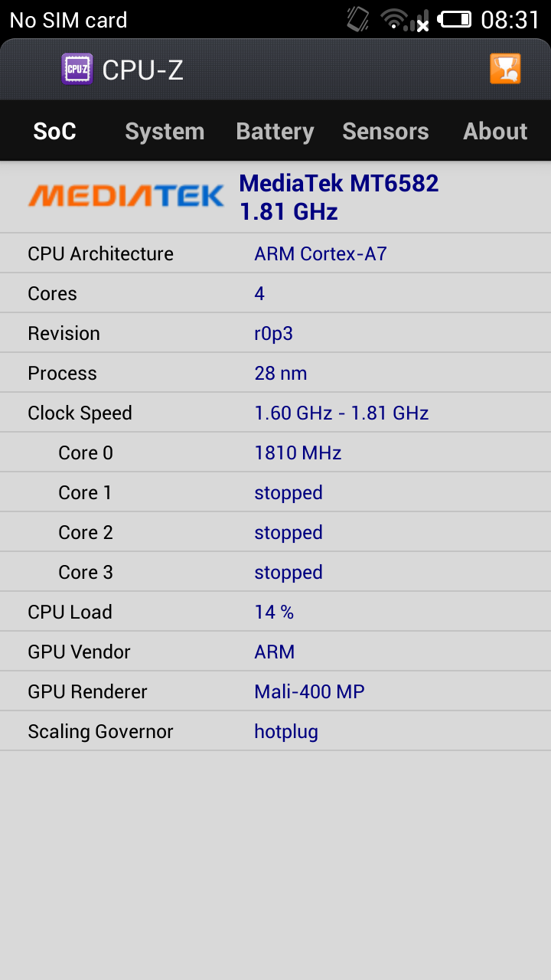Switch to the System tab
Viewport: 551px width, 980px height.
165,131
